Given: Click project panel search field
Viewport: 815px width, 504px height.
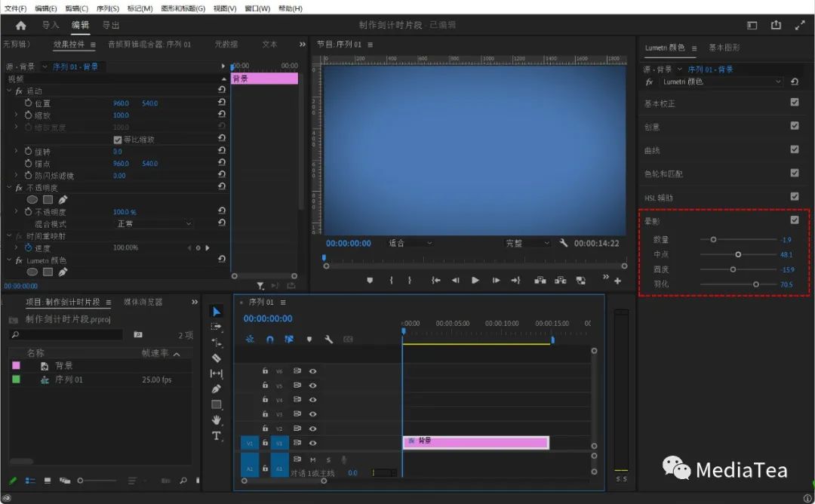Looking at the screenshot, I should [x=66, y=334].
